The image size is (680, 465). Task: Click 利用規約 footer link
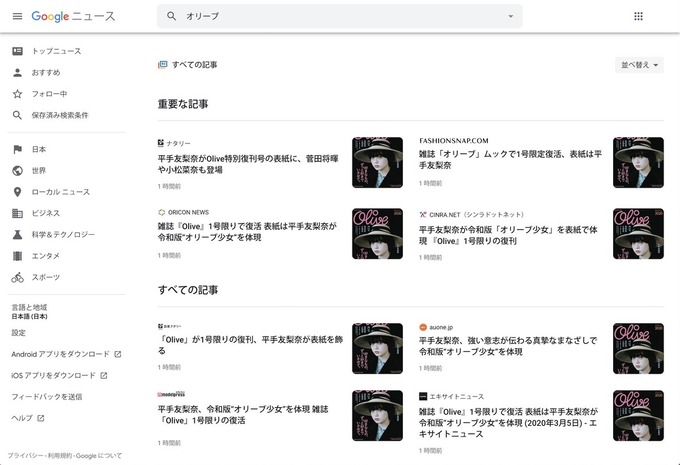[60, 456]
